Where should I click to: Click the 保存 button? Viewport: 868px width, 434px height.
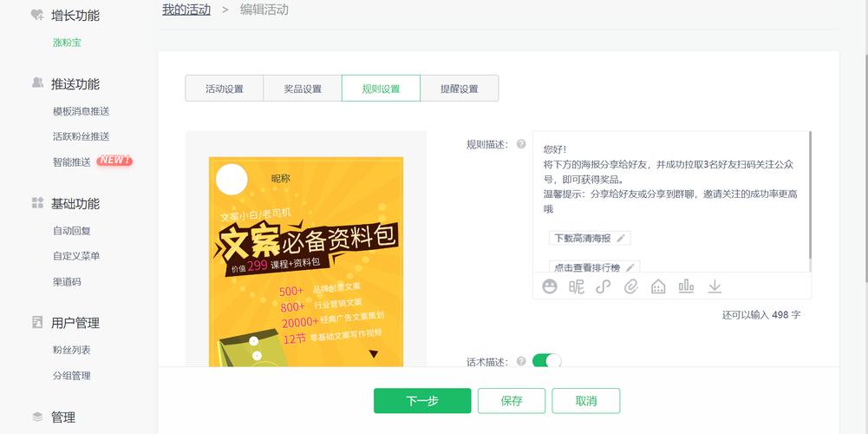point(512,401)
